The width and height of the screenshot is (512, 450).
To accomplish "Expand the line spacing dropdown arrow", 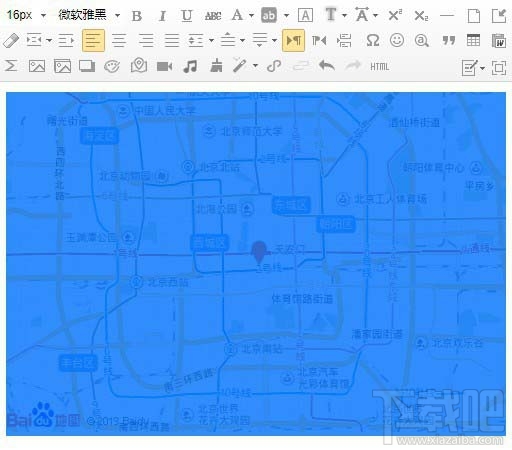I will point(211,41).
